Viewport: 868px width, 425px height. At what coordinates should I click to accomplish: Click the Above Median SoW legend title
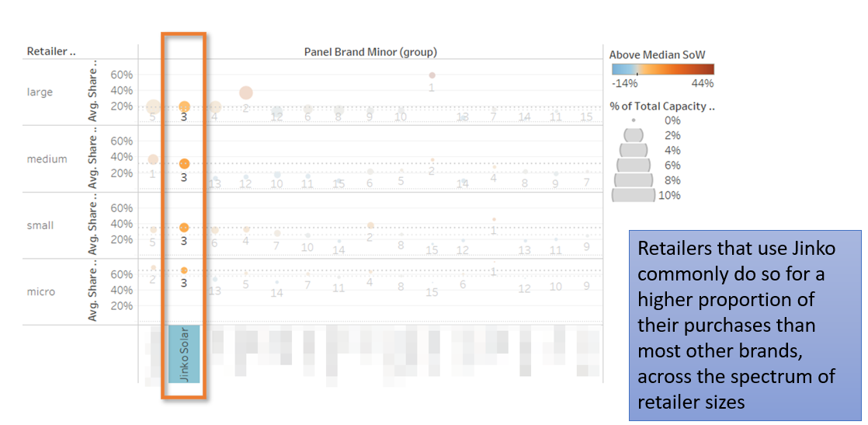coord(657,54)
